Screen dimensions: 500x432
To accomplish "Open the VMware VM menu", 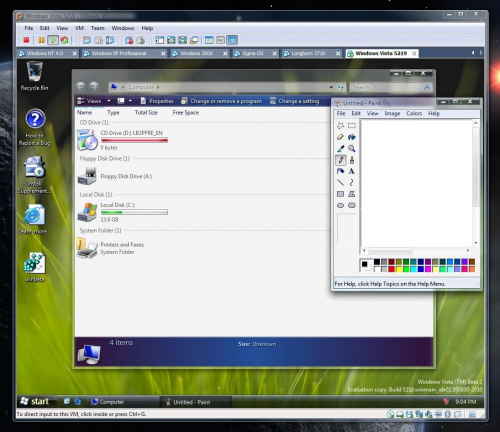I will 79,28.
